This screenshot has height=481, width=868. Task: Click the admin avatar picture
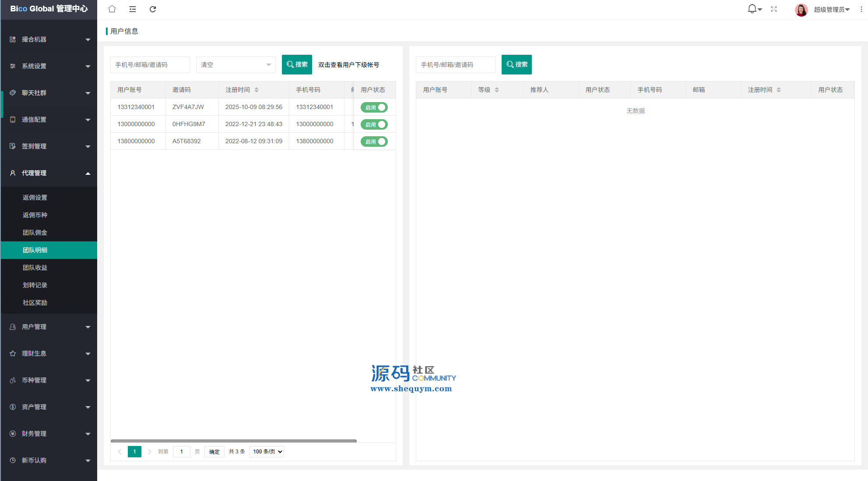tap(801, 10)
